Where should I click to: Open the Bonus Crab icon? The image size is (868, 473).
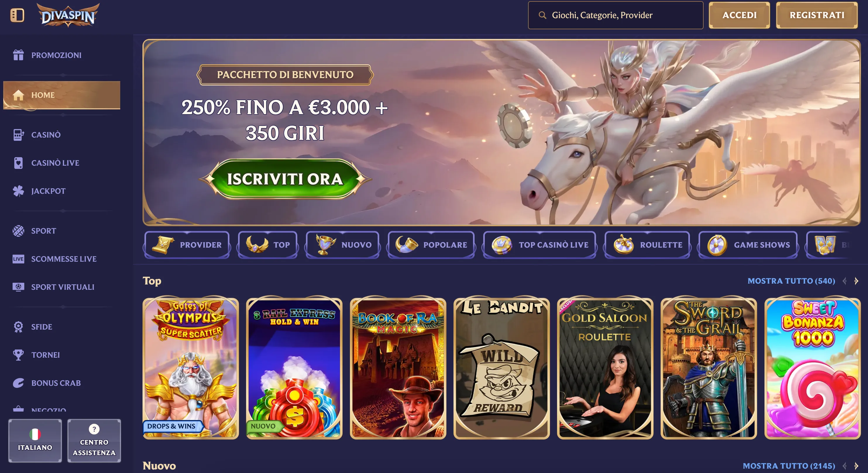pyautogui.click(x=18, y=383)
